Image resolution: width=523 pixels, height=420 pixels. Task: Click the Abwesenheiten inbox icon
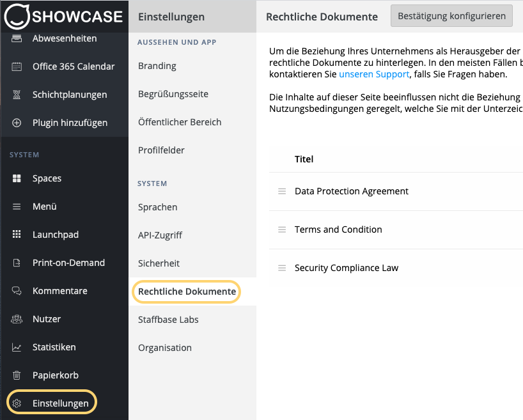tap(17, 38)
